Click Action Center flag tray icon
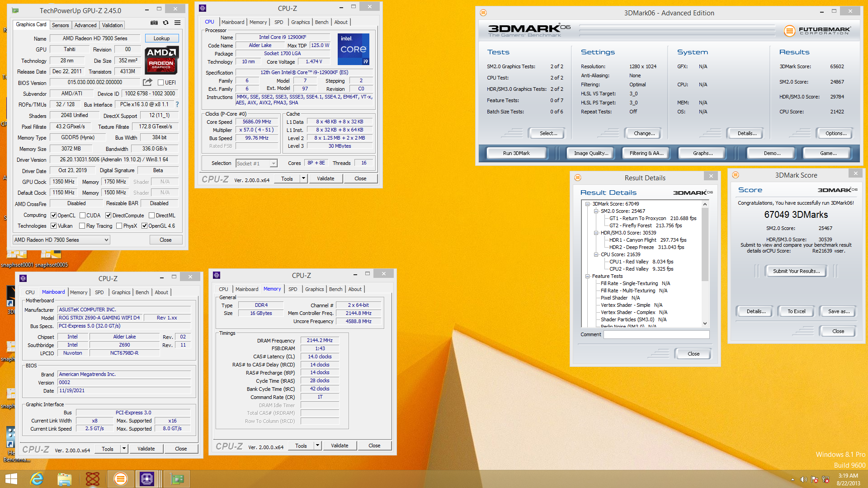The image size is (868, 488). [x=815, y=479]
